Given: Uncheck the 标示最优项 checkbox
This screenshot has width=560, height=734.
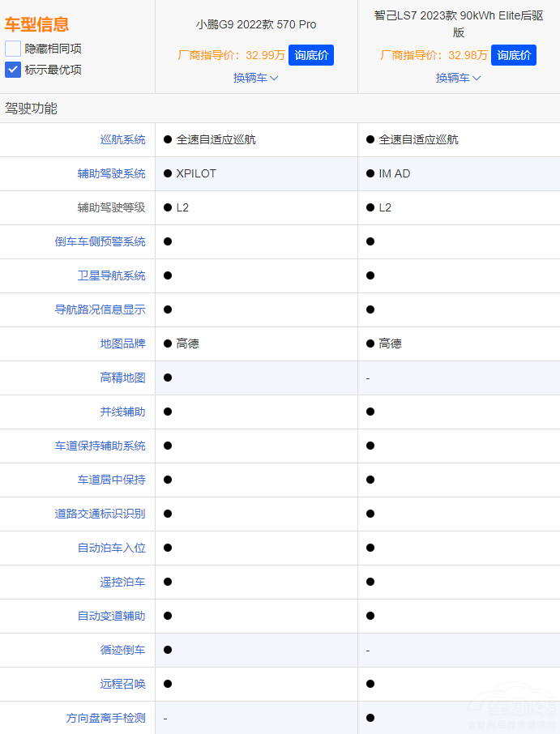Looking at the screenshot, I should click(13, 70).
